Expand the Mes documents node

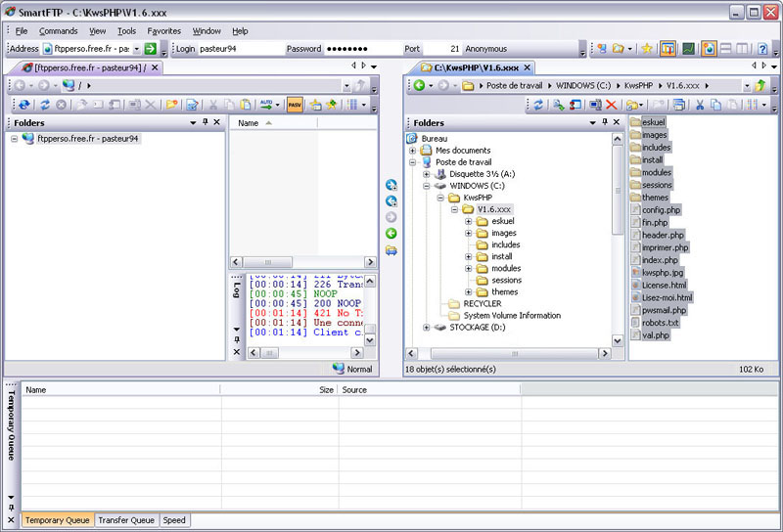[412, 151]
